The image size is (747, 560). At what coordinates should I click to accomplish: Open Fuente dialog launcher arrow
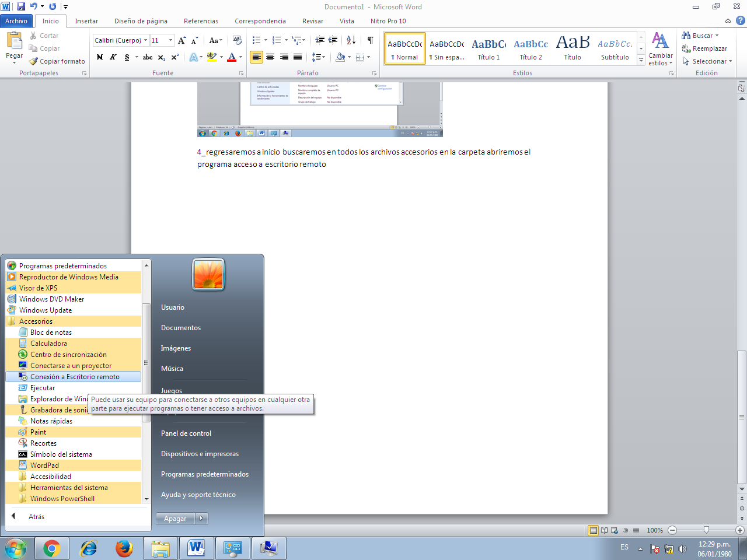tap(242, 73)
